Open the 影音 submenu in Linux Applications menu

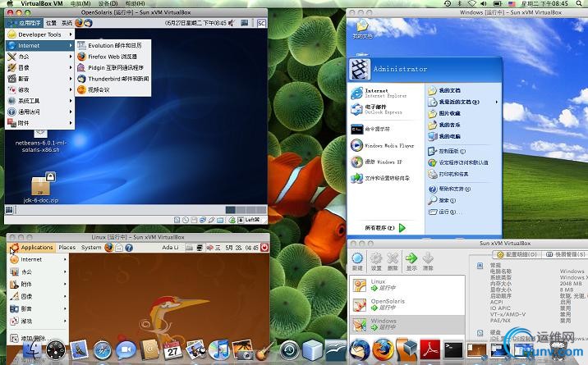pos(39,309)
